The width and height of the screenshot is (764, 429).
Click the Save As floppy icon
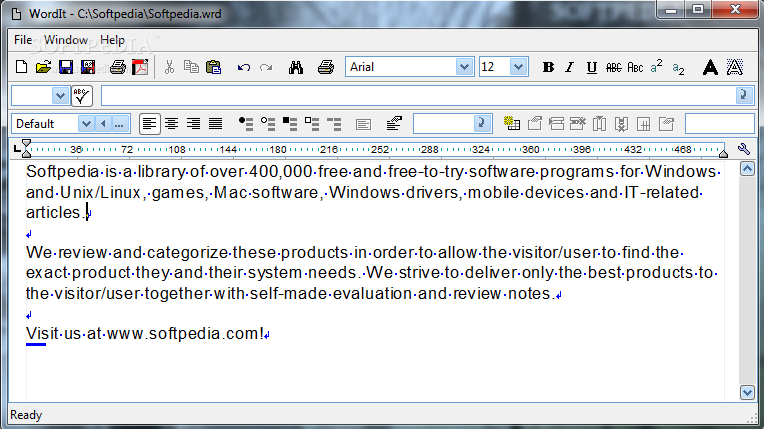[x=88, y=67]
